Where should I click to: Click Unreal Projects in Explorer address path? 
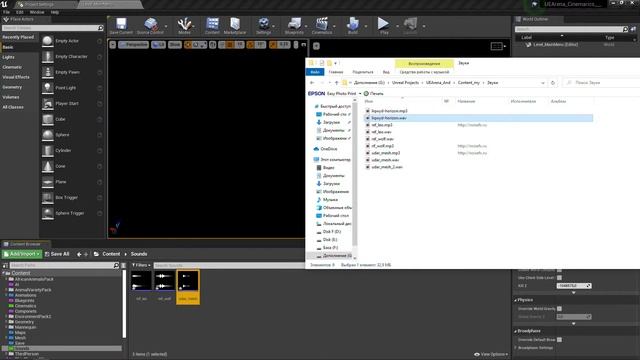(x=405, y=83)
